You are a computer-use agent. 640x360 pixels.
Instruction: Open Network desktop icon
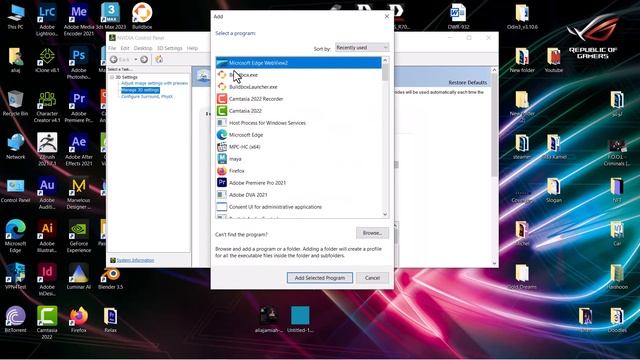click(16, 147)
